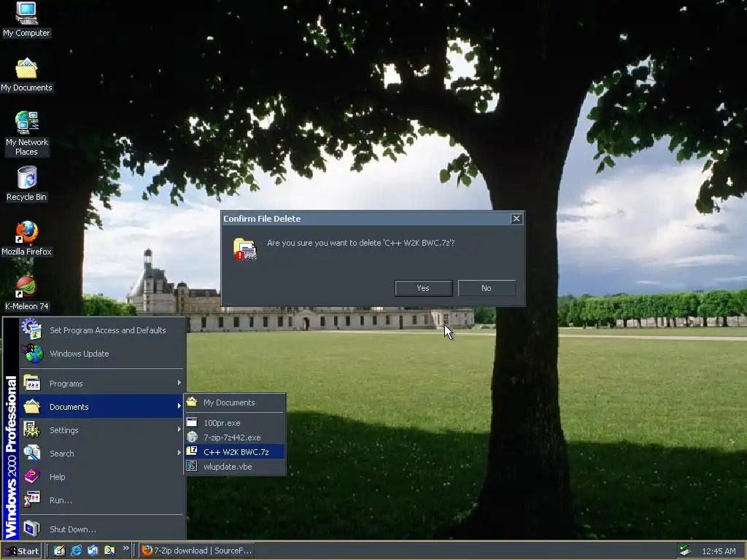Click the Windows Update globe icon
747x560 pixels.
click(x=32, y=354)
